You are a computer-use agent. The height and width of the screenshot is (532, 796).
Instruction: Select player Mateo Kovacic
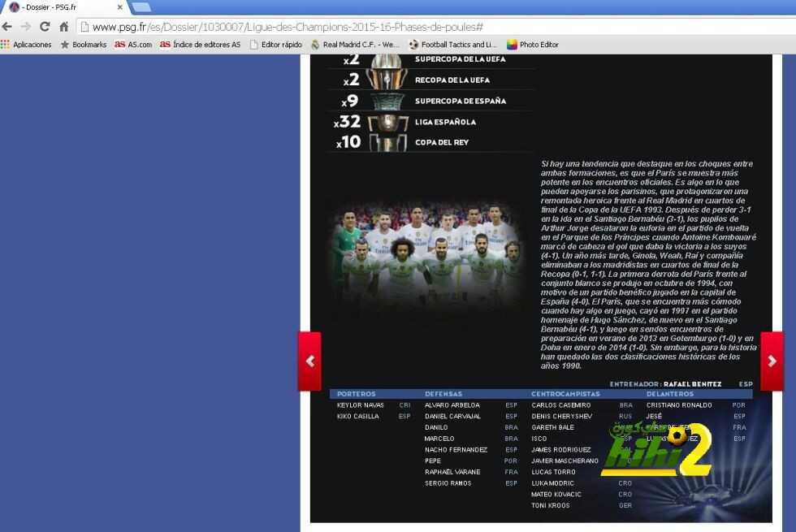(x=556, y=495)
